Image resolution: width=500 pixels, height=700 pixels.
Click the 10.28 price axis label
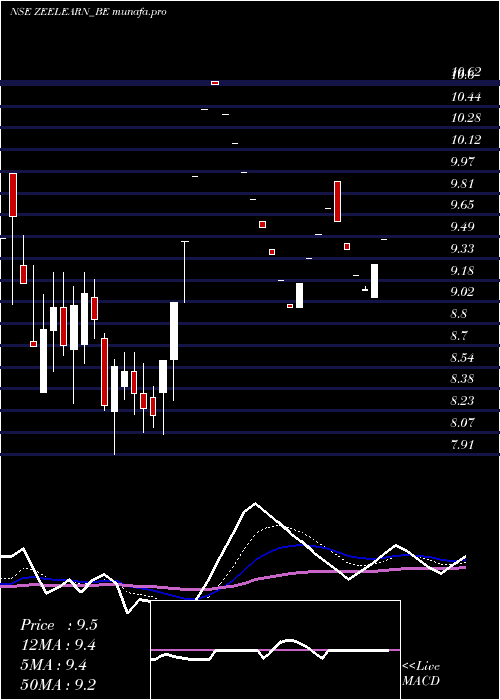466,118
